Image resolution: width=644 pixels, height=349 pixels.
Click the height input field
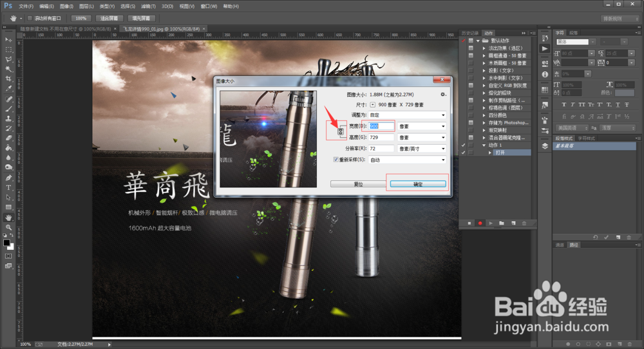[x=381, y=137]
